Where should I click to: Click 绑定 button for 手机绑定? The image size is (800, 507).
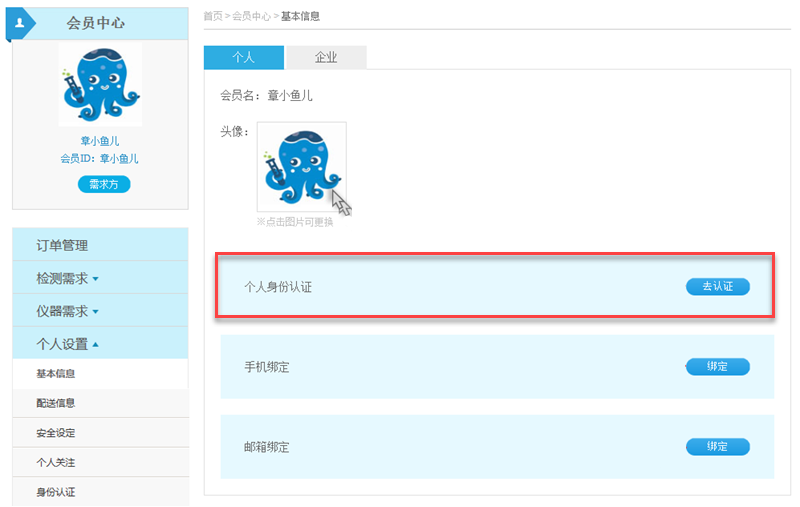717,367
